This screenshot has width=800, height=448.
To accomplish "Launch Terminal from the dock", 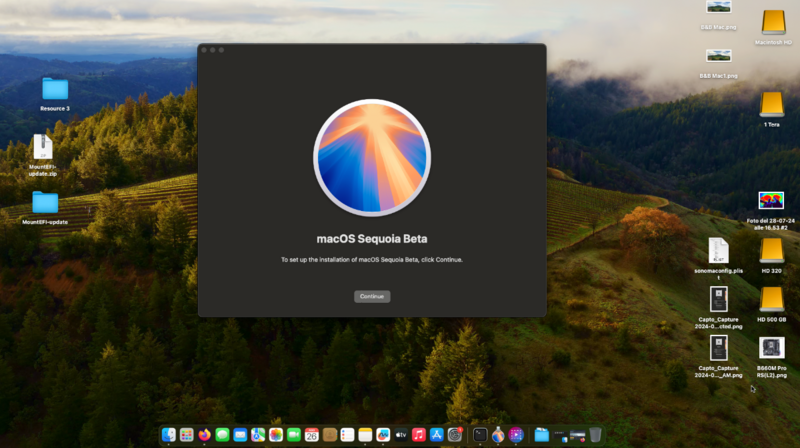I will click(480, 435).
